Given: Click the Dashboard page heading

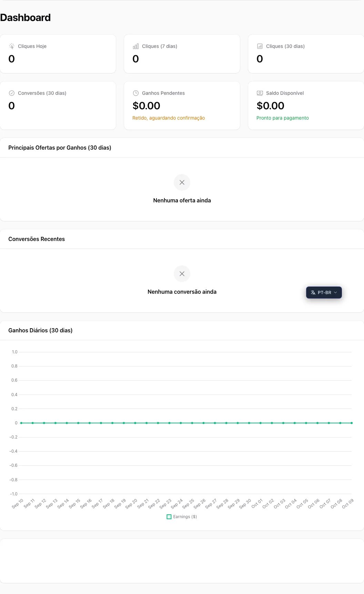Looking at the screenshot, I should pyautogui.click(x=26, y=18).
